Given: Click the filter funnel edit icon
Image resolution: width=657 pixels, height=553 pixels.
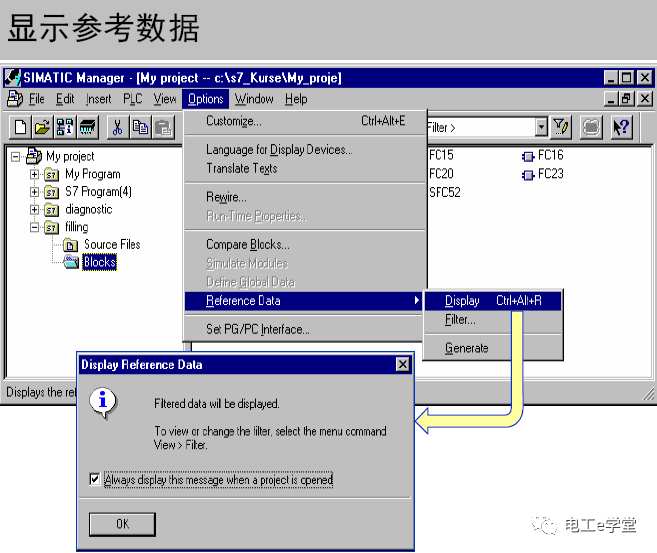Looking at the screenshot, I should (561, 127).
